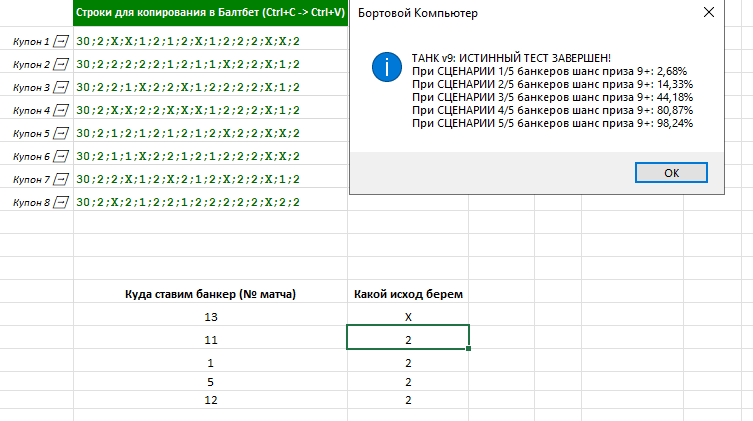Viewport: 753px width, 421px height.
Task: Select the Купон 2 bet string cell
Action: pyautogui.click(x=210, y=61)
